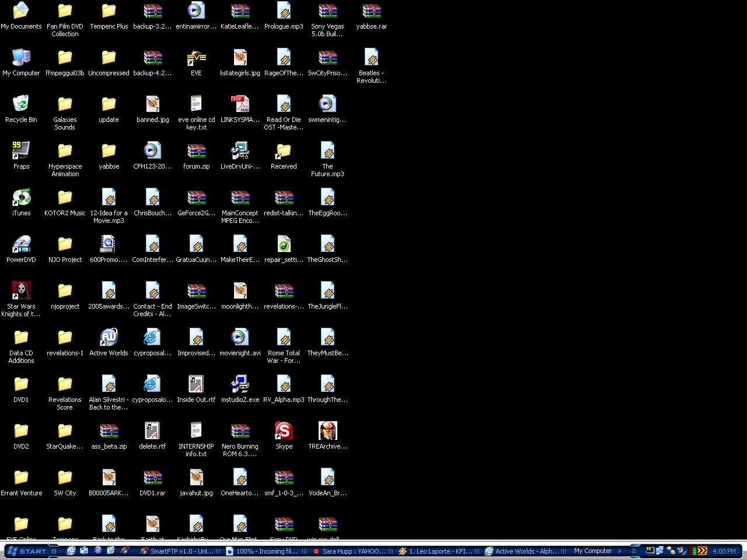Play Prologue.mp3
Image resolution: width=747 pixels, height=560 pixels.
click(284, 10)
